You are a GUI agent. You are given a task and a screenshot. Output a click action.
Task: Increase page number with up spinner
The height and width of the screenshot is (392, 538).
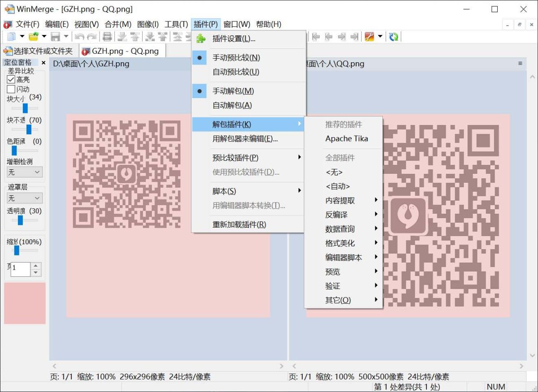click(36, 266)
